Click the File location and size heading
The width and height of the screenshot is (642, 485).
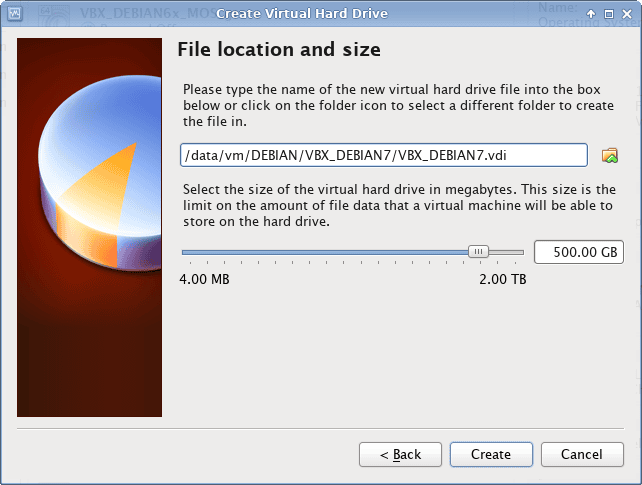click(x=279, y=50)
